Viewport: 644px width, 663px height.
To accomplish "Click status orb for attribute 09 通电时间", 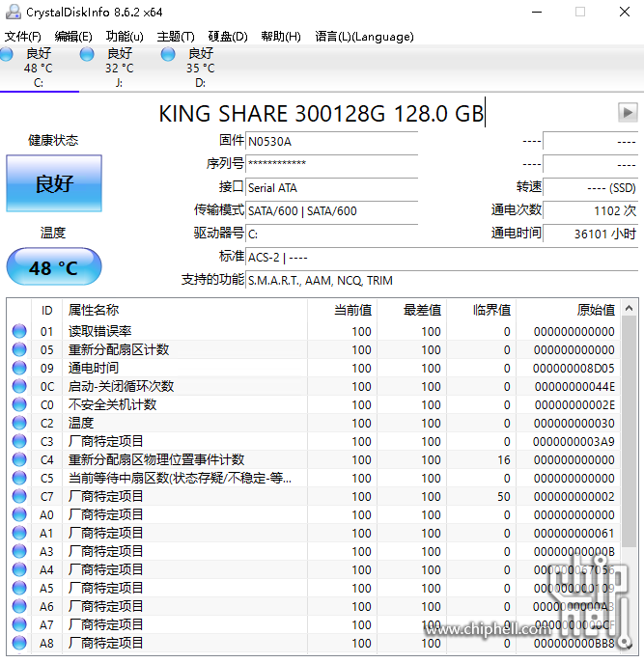I will 19,368.
